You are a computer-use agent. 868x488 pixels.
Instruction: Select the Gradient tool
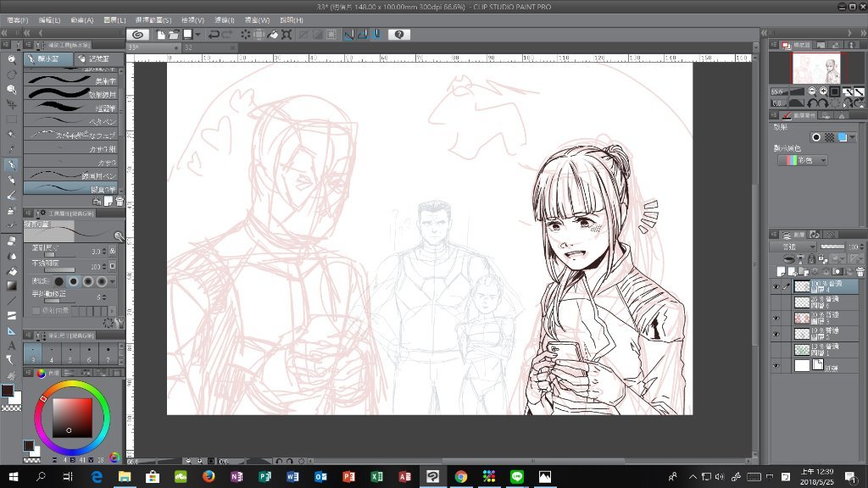pyautogui.click(x=11, y=286)
